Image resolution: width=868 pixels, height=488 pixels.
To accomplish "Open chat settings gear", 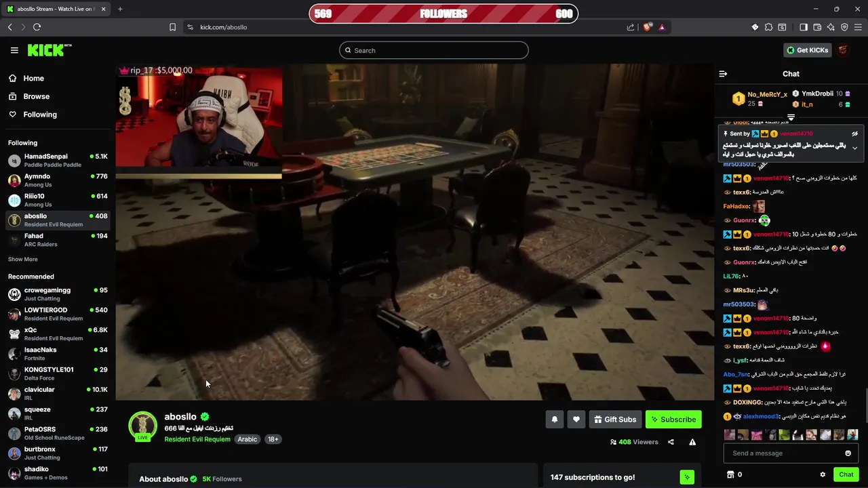I will (823, 474).
